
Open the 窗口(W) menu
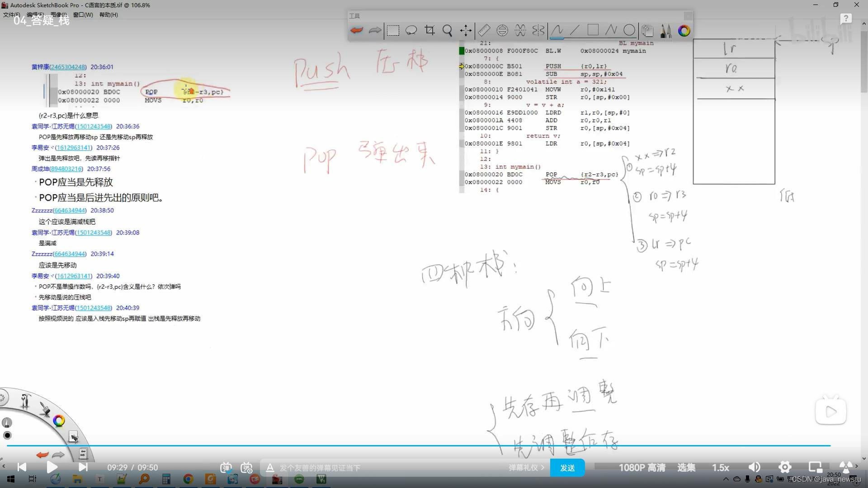coord(83,14)
